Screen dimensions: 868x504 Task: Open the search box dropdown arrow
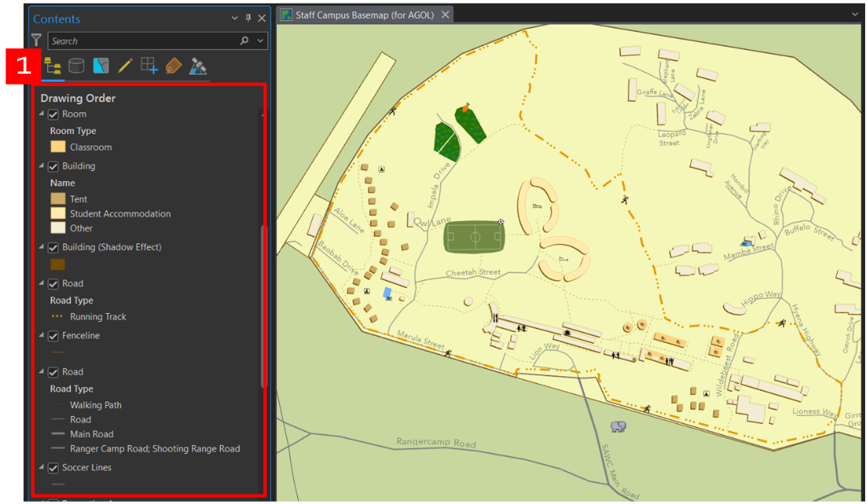point(260,40)
